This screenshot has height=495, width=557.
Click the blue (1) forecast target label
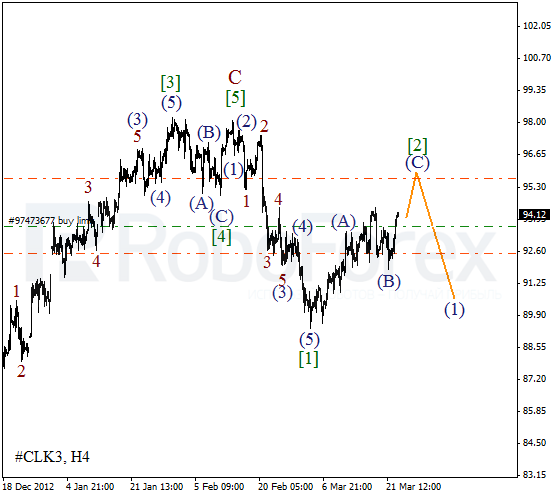454,310
